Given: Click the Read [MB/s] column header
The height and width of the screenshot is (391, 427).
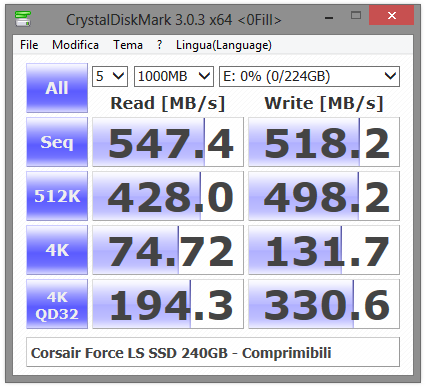Looking at the screenshot, I should pyautogui.click(x=168, y=103).
